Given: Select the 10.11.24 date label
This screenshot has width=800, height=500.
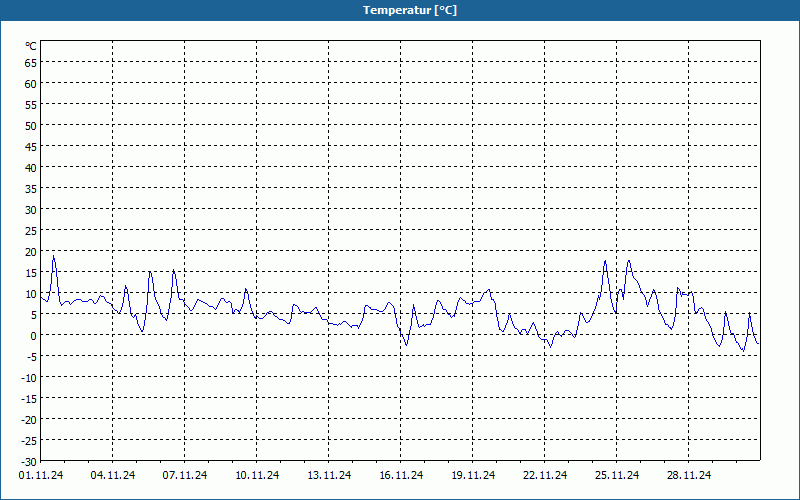Looking at the screenshot, I should (x=257, y=476).
